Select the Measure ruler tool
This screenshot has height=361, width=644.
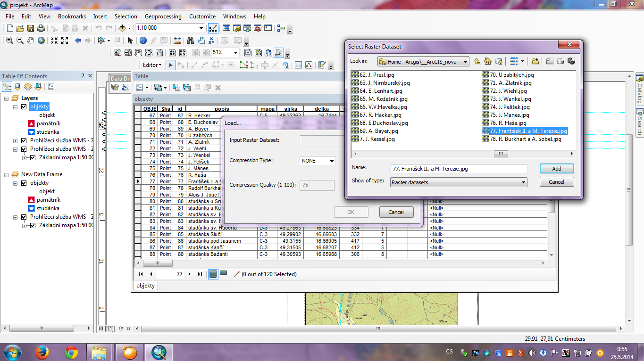pos(177,41)
